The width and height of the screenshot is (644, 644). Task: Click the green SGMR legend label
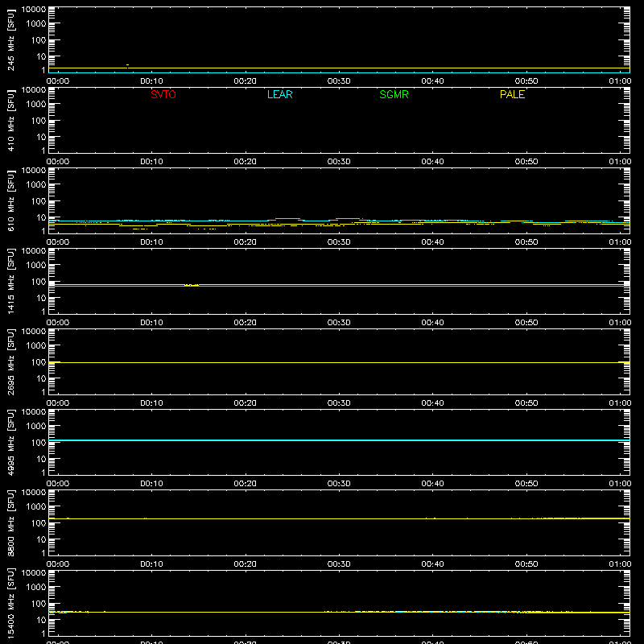394,94
